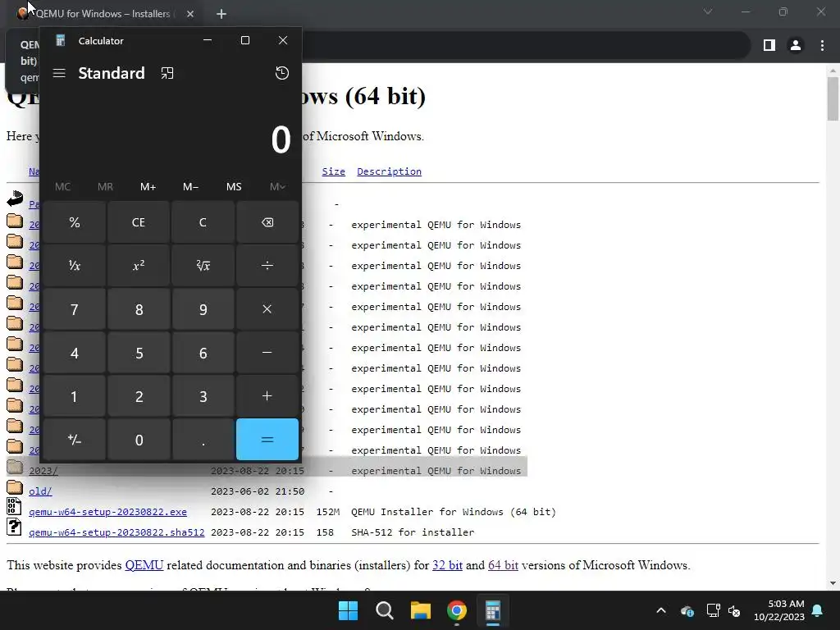Screen dimensions: 840x630
Task: Click Chrome icon on taskbar
Action: (456, 610)
